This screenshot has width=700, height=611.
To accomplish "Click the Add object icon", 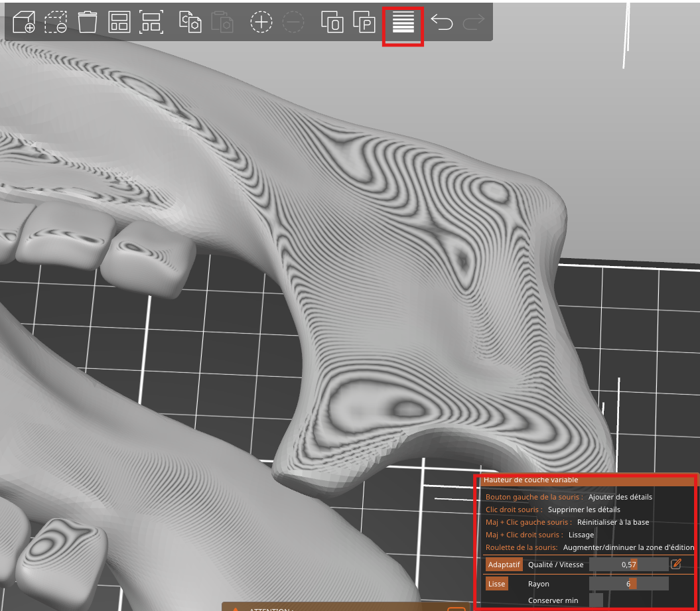I will coord(24,22).
